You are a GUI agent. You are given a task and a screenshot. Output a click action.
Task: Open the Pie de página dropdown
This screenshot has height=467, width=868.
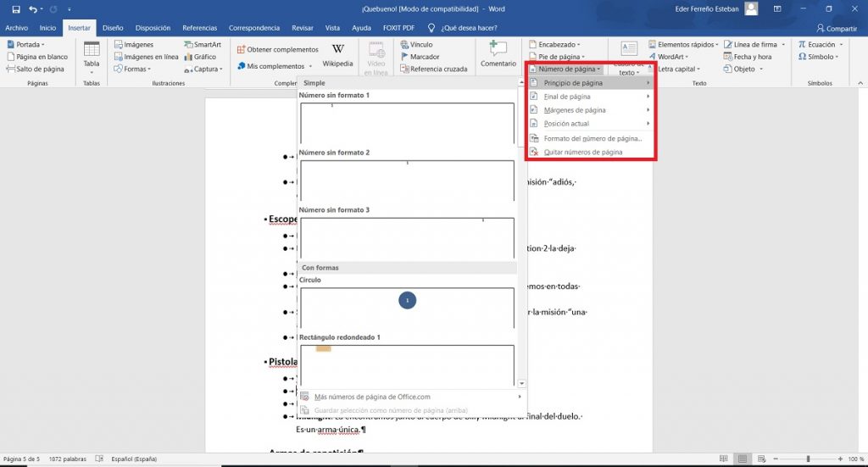(557, 57)
